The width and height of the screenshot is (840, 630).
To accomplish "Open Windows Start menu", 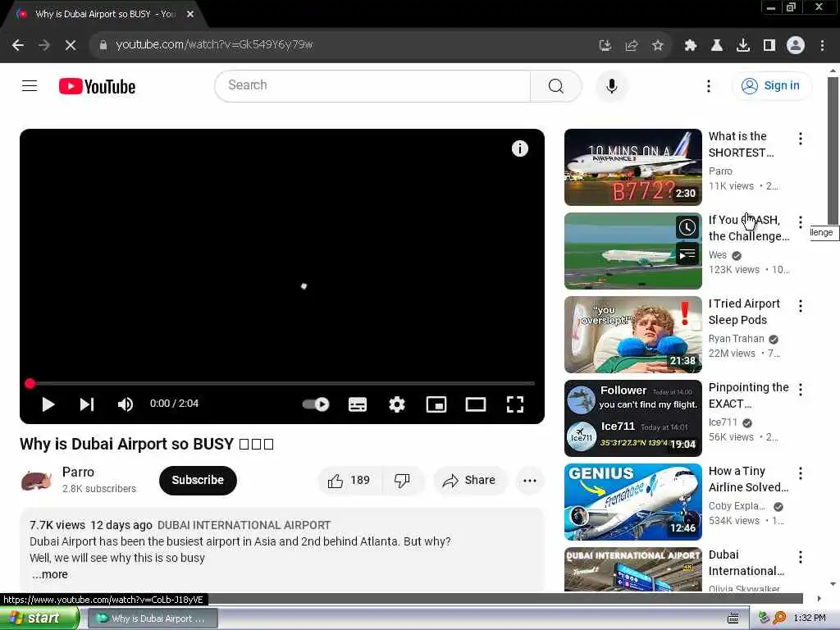I will tap(39, 619).
